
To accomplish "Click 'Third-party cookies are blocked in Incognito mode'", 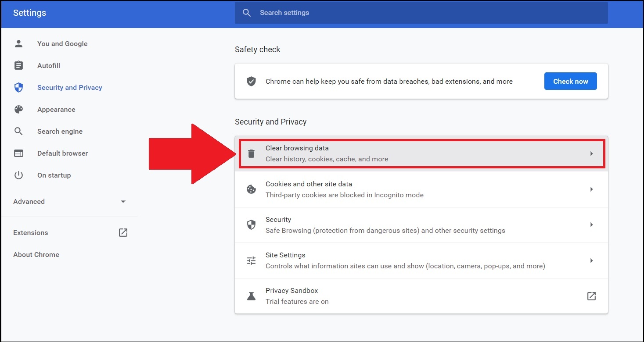I will point(345,195).
